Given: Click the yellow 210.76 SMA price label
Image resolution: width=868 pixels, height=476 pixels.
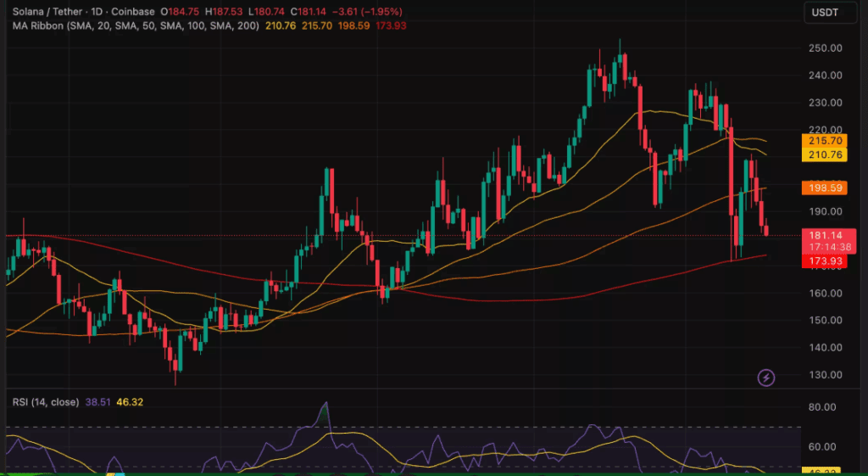Looking at the screenshot, I should click(x=825, y=154).
